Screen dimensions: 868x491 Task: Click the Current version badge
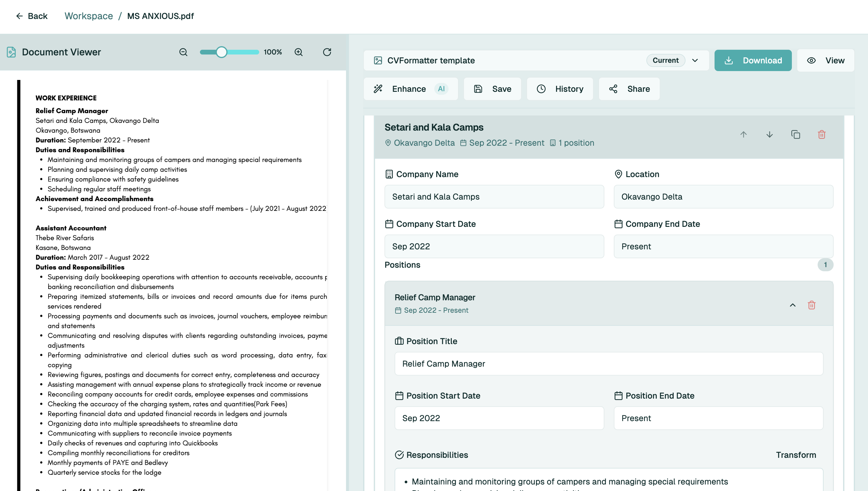(x=665, y=60)
